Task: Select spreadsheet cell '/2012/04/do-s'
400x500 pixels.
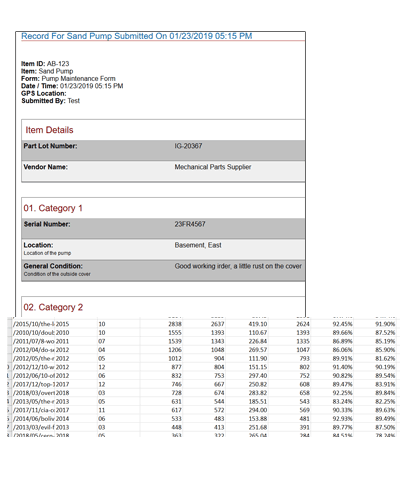Action: tap(34, 350)
